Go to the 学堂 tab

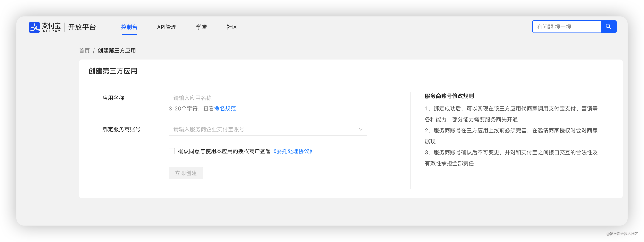click(201, 27)
